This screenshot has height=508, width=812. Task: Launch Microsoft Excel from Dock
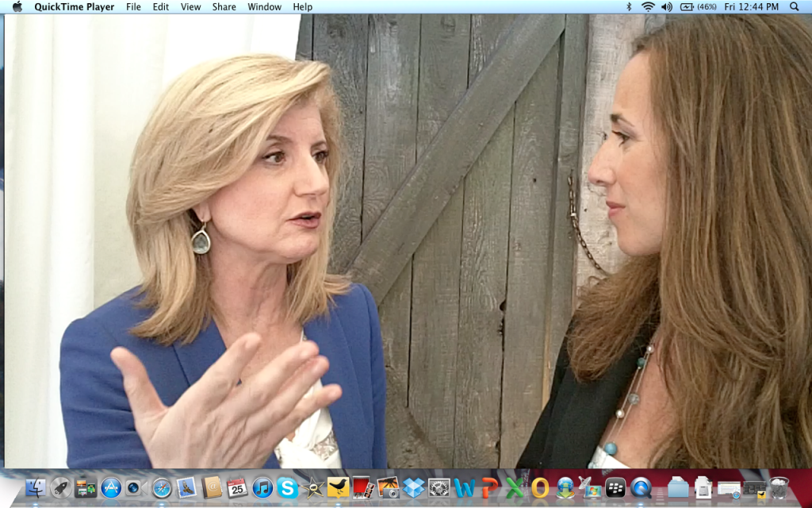pyautogui.click(x=515, y=488)
